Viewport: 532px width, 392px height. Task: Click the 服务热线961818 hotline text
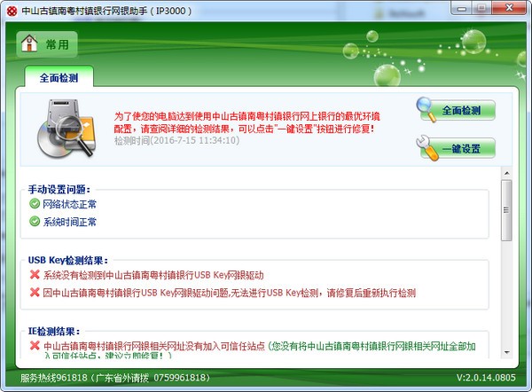point(114,378)
